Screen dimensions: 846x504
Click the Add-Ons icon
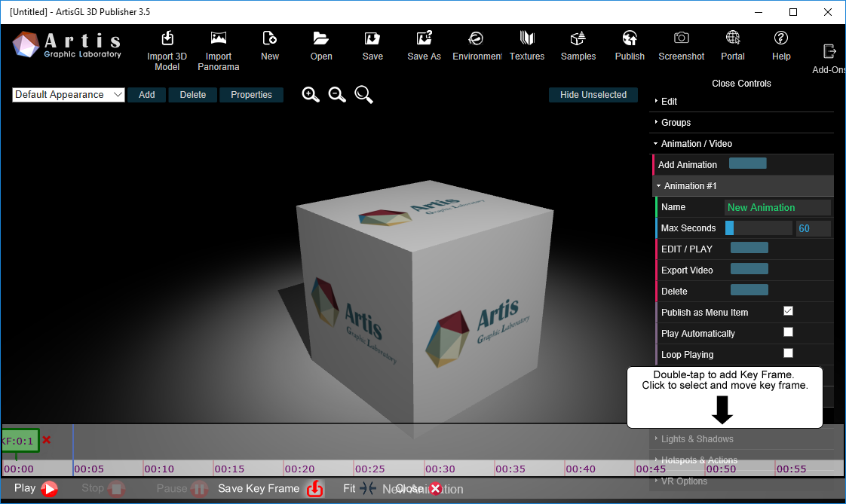coord(829,51)
